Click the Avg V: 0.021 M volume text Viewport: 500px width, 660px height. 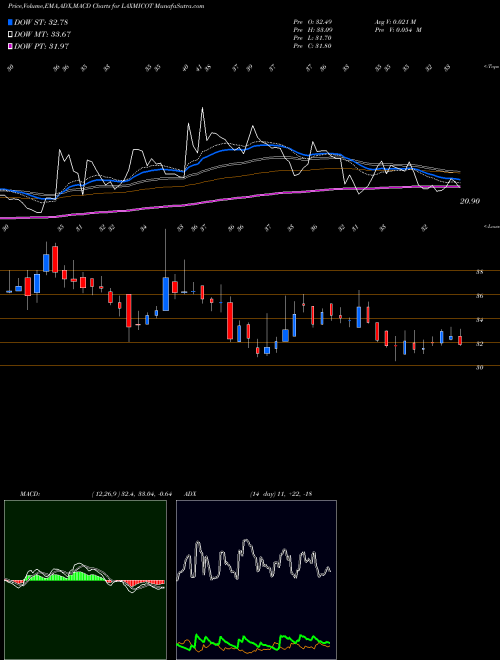pos(395,22)
